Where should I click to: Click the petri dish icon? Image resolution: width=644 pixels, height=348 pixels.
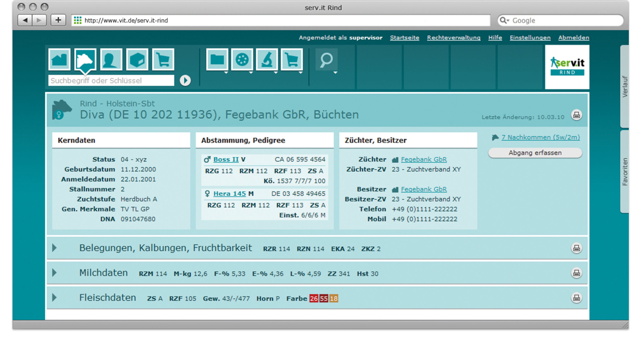pos(242,60)
